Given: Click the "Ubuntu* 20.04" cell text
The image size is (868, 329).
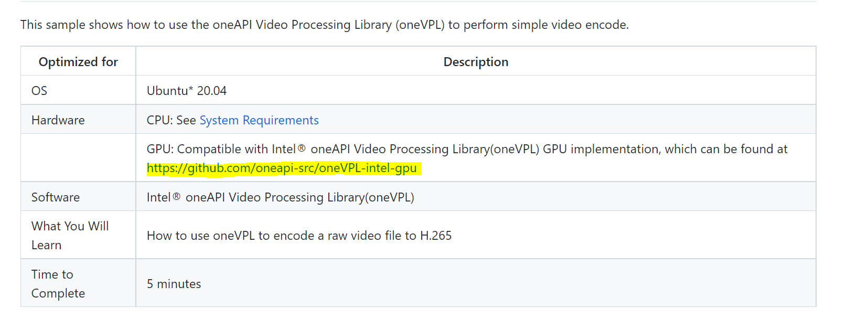Looking at the screenshot, I should pos(187,91).
